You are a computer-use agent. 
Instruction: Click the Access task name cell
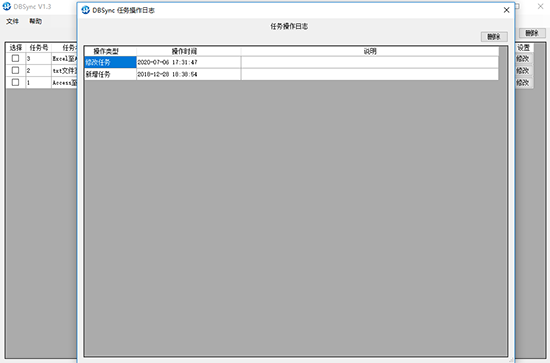[x=65, y=82]
